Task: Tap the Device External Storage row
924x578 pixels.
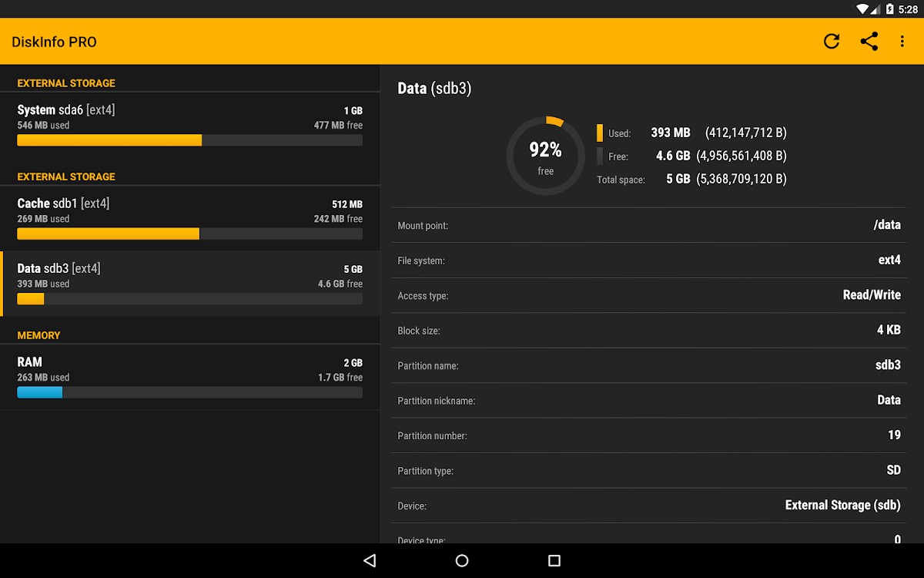Action: coord(649,506)
